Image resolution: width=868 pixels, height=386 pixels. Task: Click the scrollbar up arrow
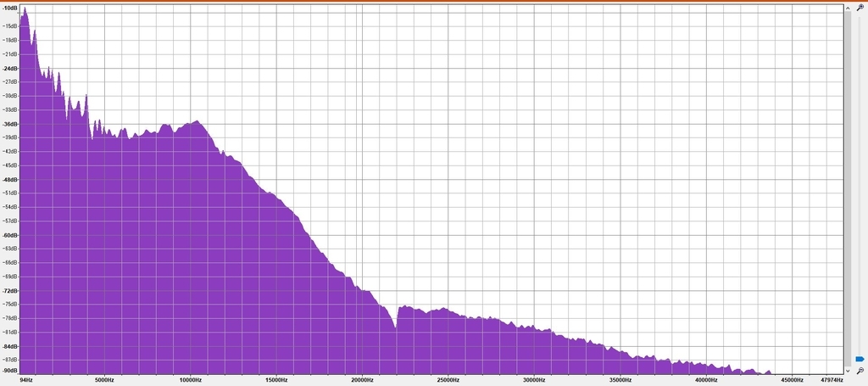pos(848,8)
